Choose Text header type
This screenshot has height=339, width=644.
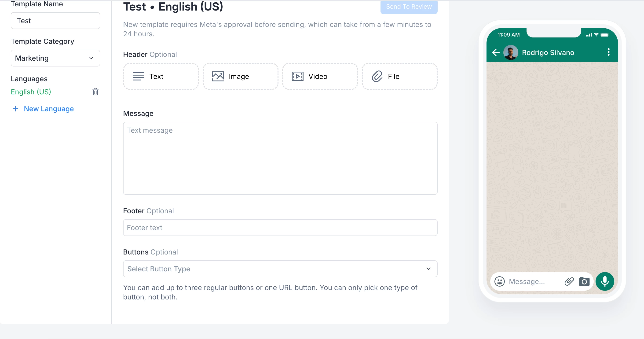click(x=161, y=76)
